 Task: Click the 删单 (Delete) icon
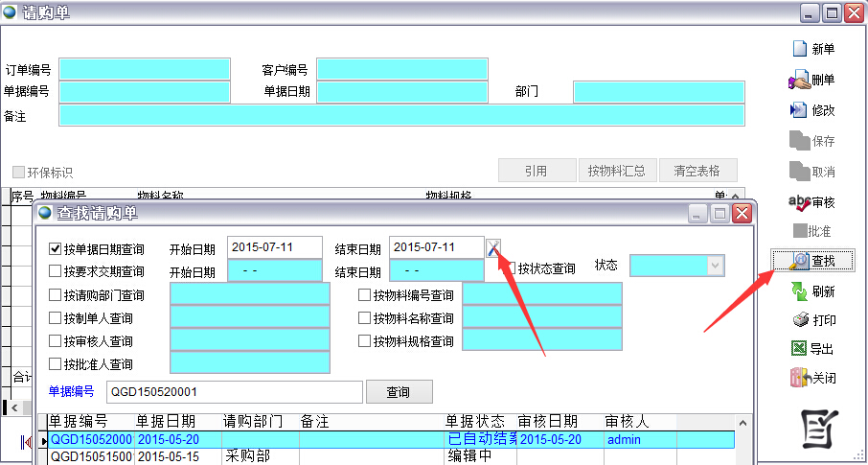coord(799,81)
